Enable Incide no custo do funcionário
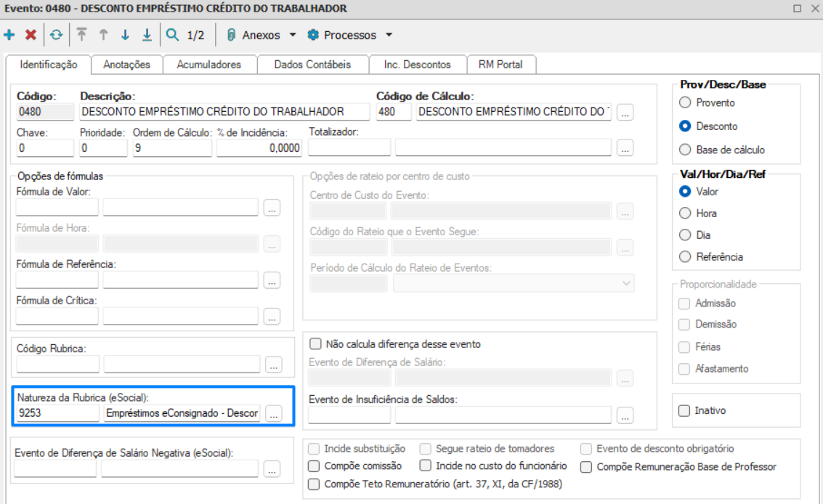Viewport: 823px width, 504px height. pyautogui.click(x=426, y=466)
